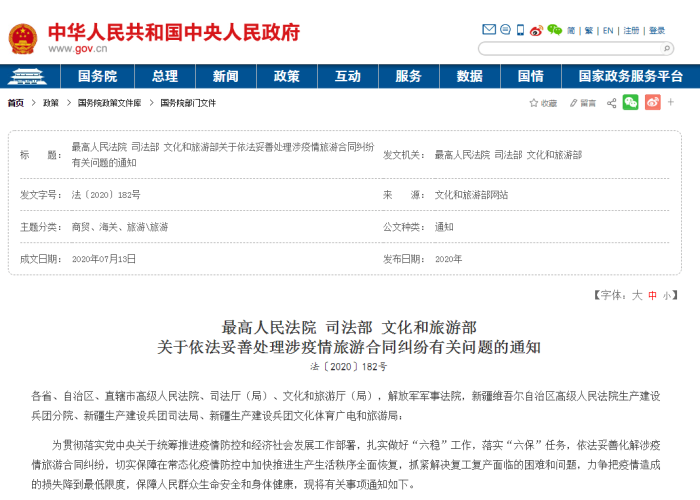This screenshot has height=500, width=700.
Task: Click the site title 中华人民共和国中央人民政府
Action: click(174, 33)
